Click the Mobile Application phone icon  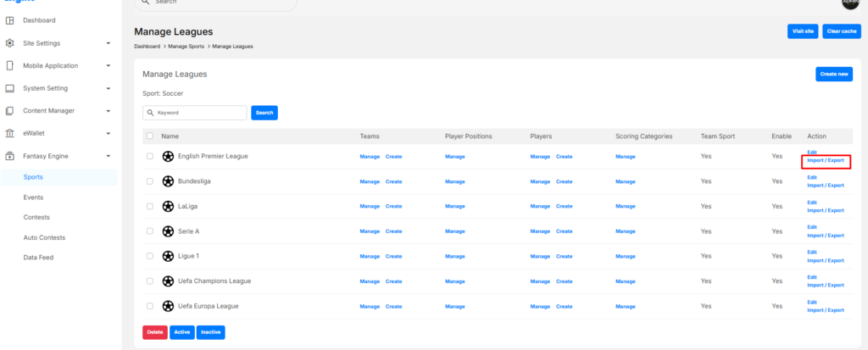9,65
